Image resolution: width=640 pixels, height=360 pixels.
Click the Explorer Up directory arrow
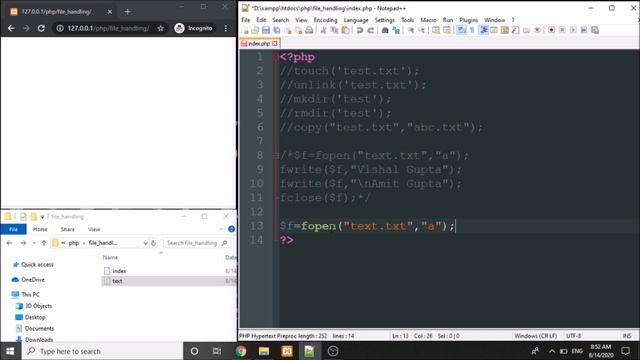click(44, 243)
